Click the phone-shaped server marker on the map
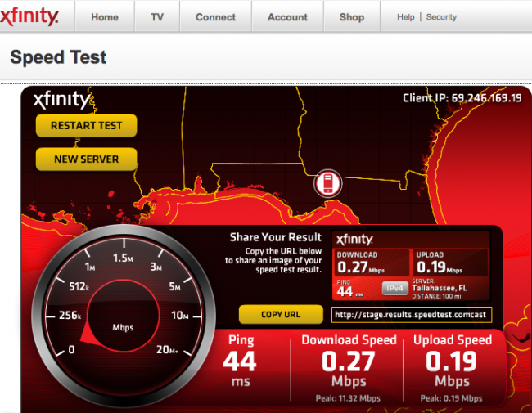Screen dimensions: 532x413 (x=327, y=183)
